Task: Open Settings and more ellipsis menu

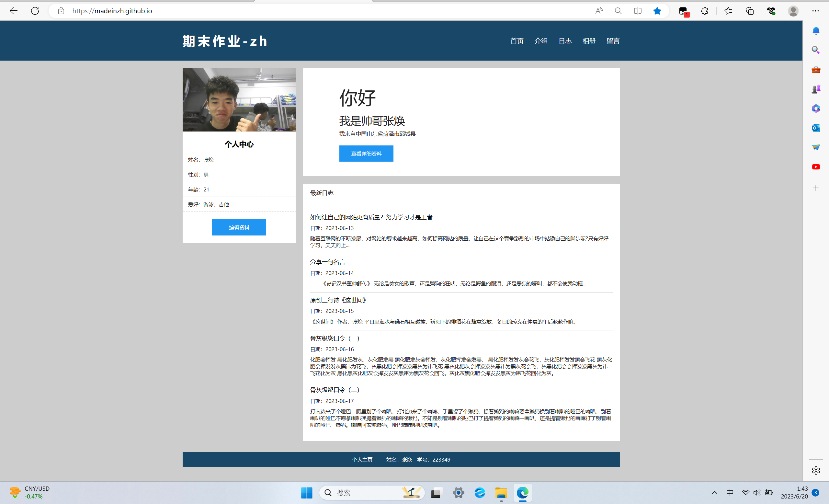Action: pos(815,11)
